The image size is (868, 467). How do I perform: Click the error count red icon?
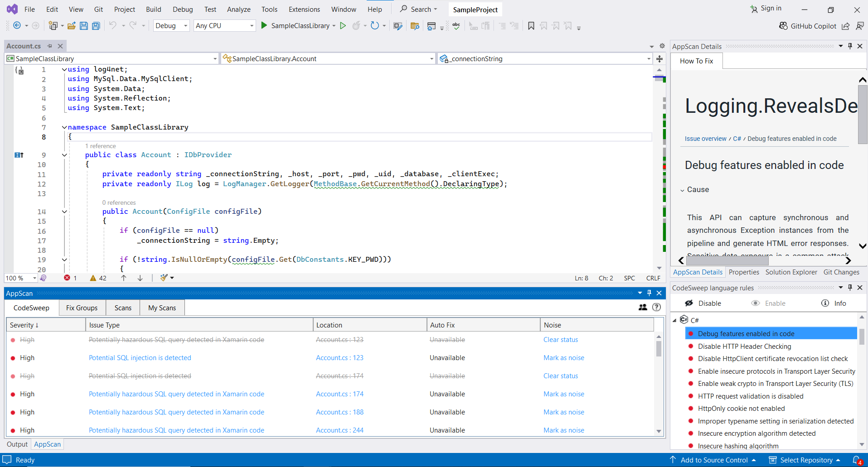[67, 278]
